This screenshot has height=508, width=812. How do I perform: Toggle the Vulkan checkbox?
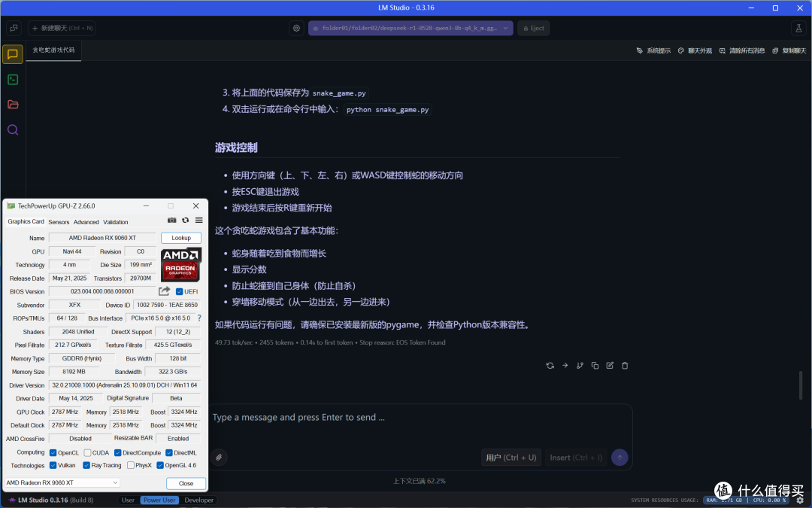53,465
